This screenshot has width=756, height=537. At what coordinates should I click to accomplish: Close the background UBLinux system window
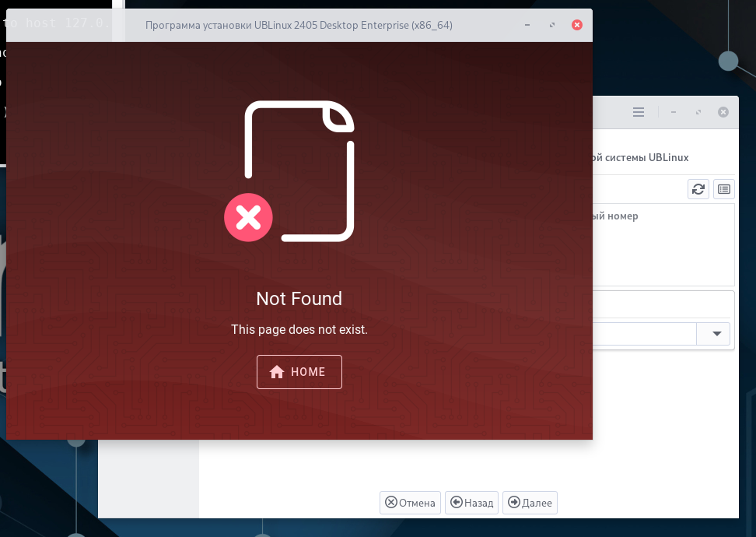tap(723, 112)
